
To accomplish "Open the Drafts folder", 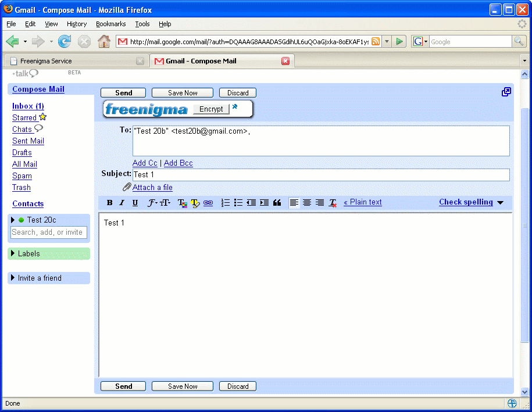I will click(x=22, y=153).
